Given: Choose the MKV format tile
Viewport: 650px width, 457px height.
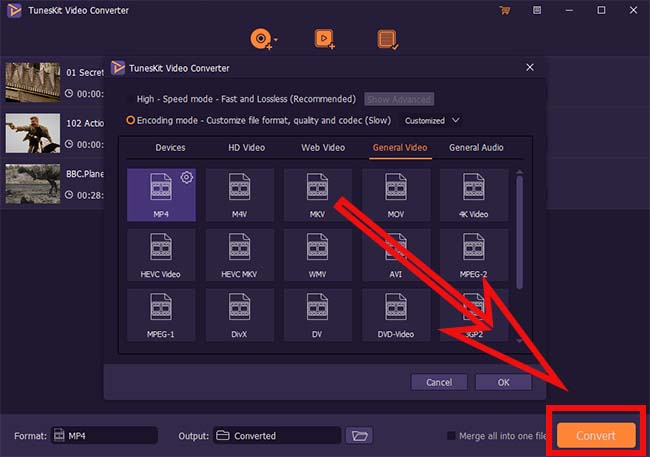Looking at the screenshot, I should pos(318,194).
